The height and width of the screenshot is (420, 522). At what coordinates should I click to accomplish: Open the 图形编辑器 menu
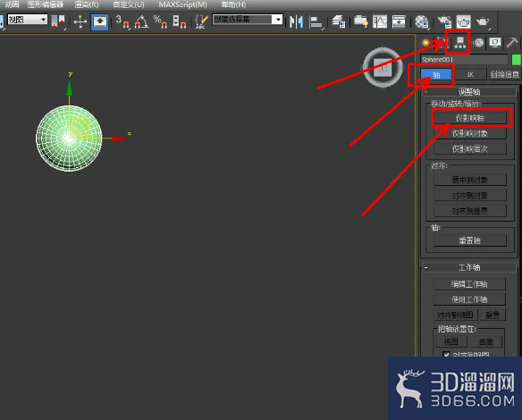[46, 4]
